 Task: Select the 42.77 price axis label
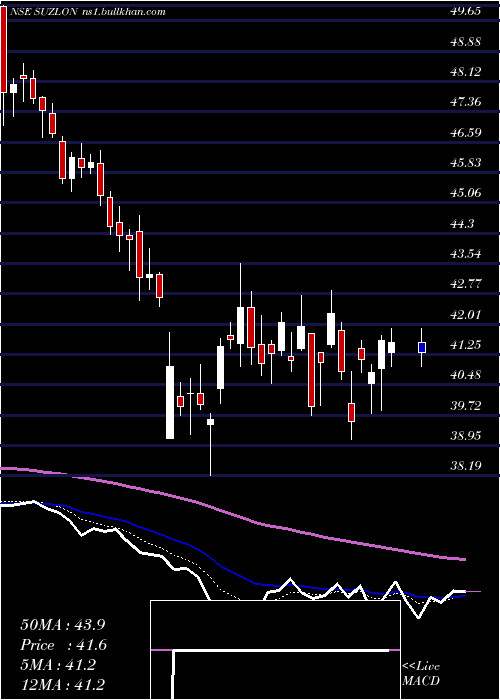pos(465,284)
